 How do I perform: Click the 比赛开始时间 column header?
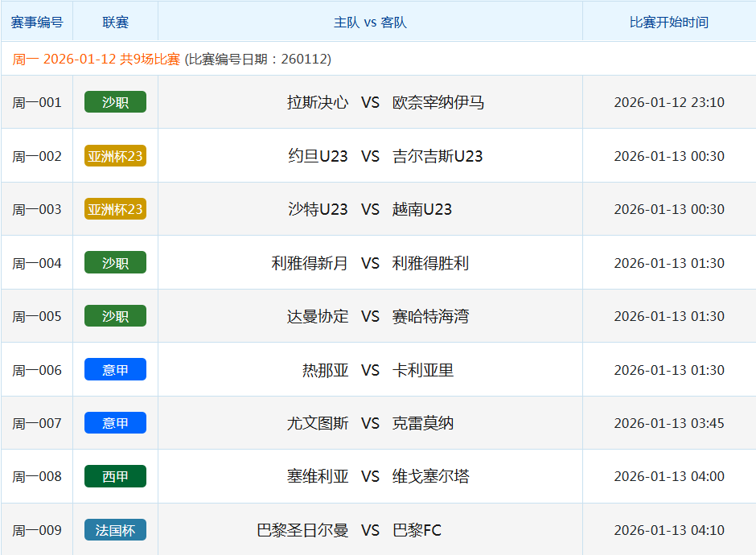tap(668, 22)
